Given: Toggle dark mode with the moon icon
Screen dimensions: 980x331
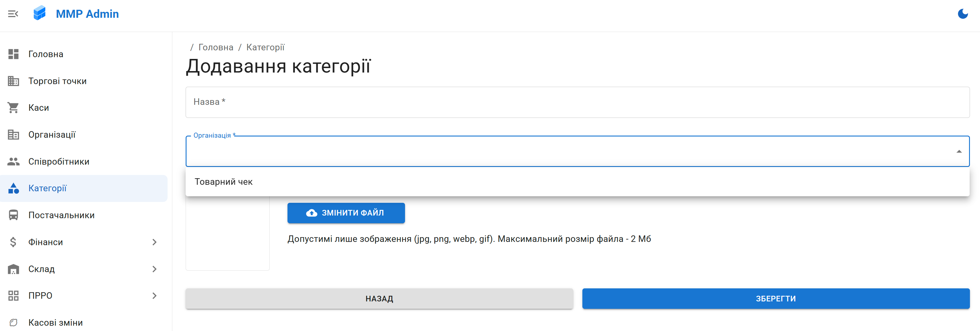Looking at the screenshot, I should 963,14.
